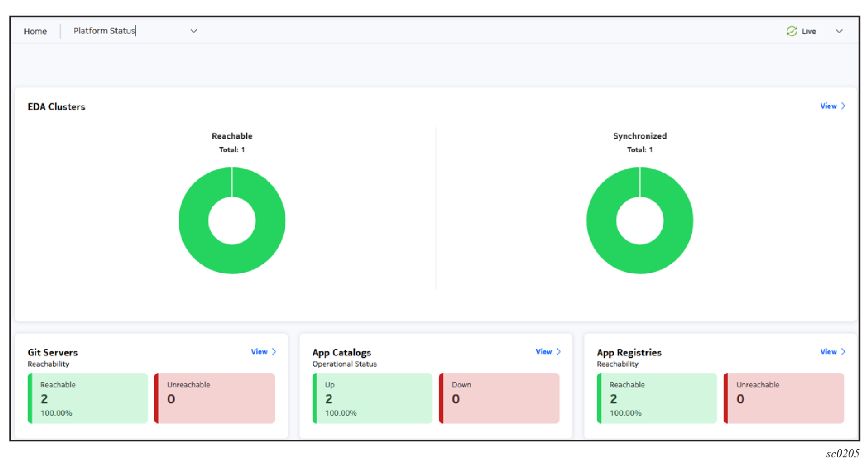Screen dimensions: 868x463
Task: Click the Live refresh sync icon
Action: click(792, 31)
